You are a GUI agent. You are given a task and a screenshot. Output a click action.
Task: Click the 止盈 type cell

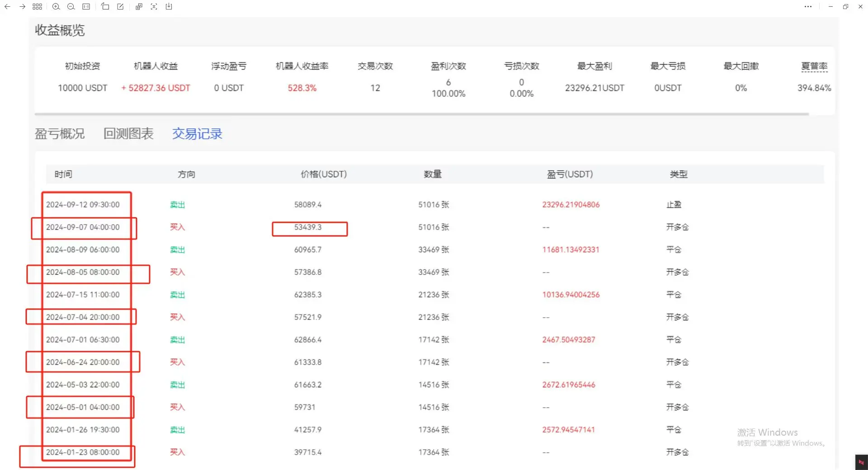(674, 205)
